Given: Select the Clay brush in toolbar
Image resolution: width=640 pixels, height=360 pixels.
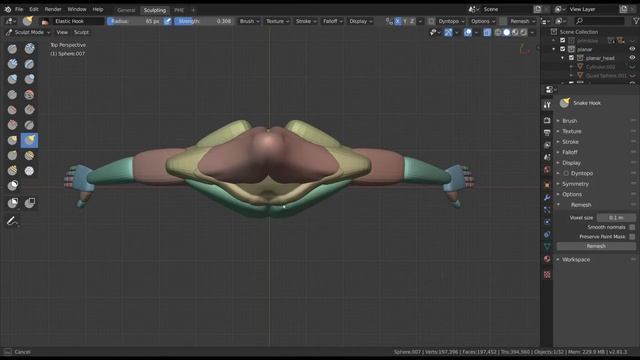Looking at the screenshot, I should pos(29,49).
